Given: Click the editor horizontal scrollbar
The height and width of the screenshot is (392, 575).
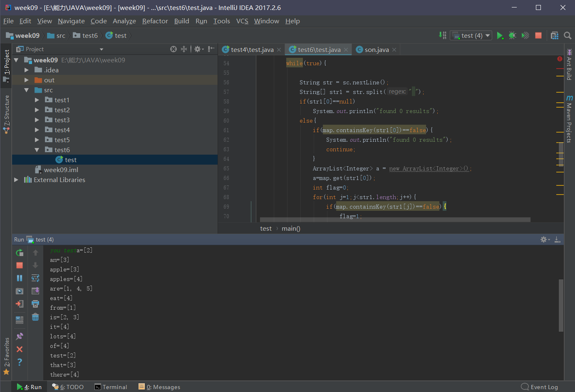Looking at the screenshot, I should 395,219.
